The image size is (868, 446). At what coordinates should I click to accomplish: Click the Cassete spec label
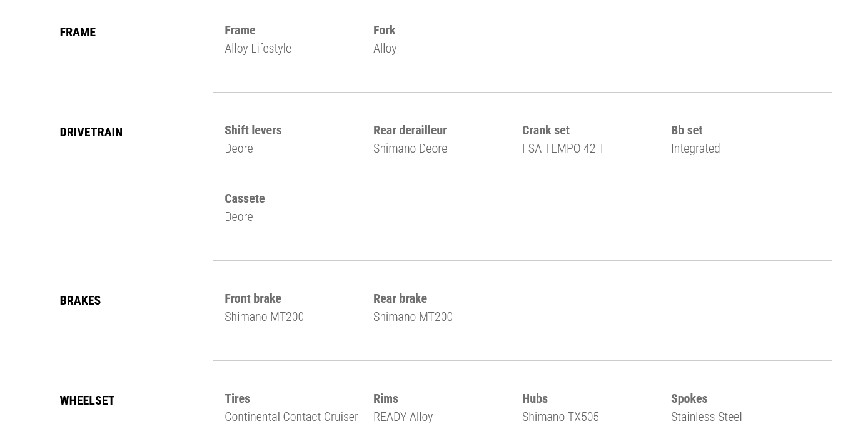(245, 198)
